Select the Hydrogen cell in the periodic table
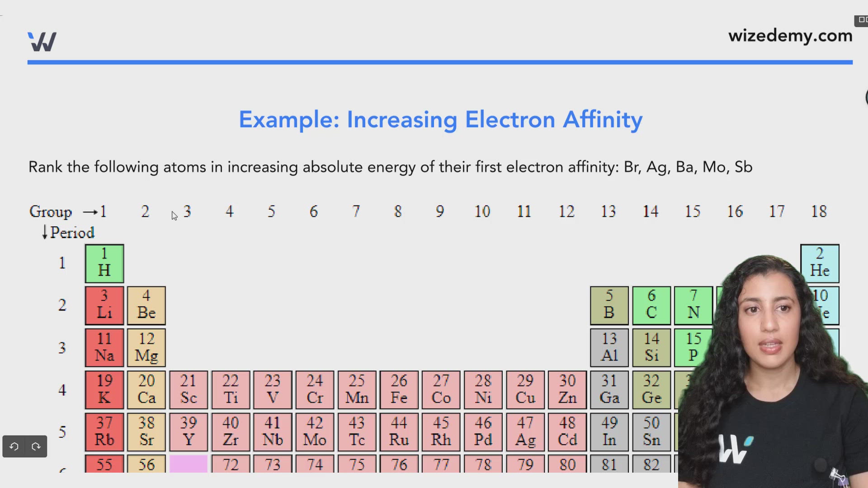The width and height of the screenshot is (868, 488). coord(104,263)
